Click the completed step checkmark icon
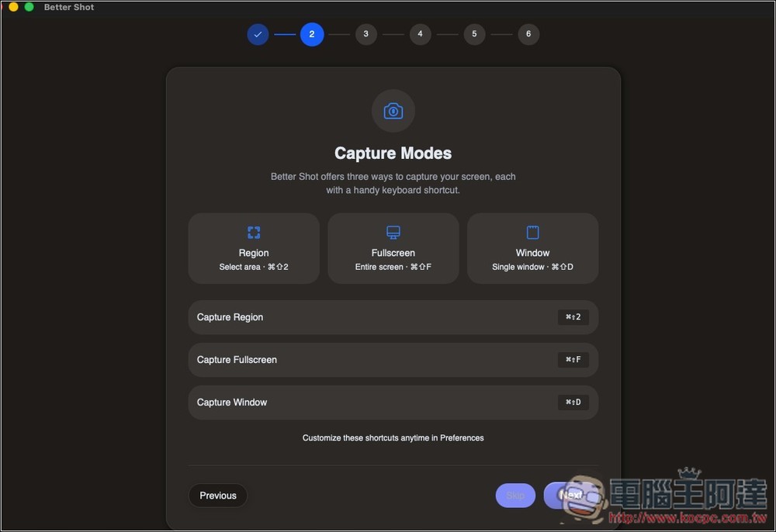This screenshot has height=532, width=776. pos(258,34)
